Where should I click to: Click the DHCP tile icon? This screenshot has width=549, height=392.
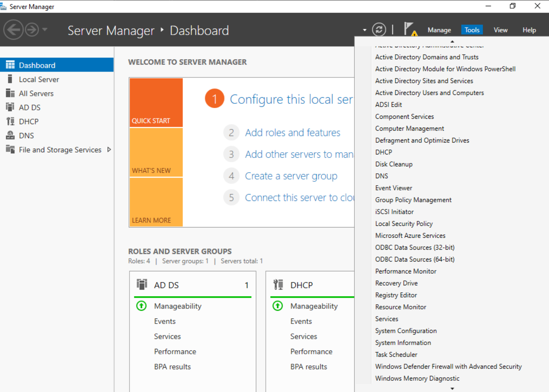[x=278, y=285]
